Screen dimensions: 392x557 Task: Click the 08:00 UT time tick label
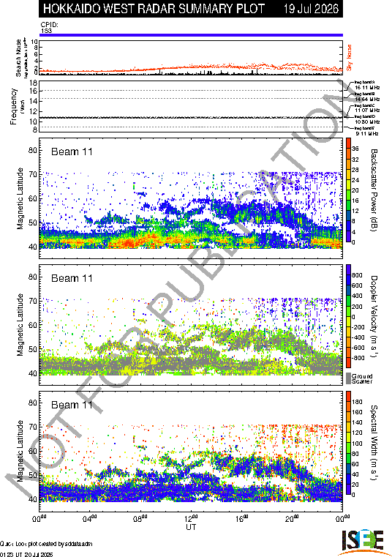coord(140,519)
